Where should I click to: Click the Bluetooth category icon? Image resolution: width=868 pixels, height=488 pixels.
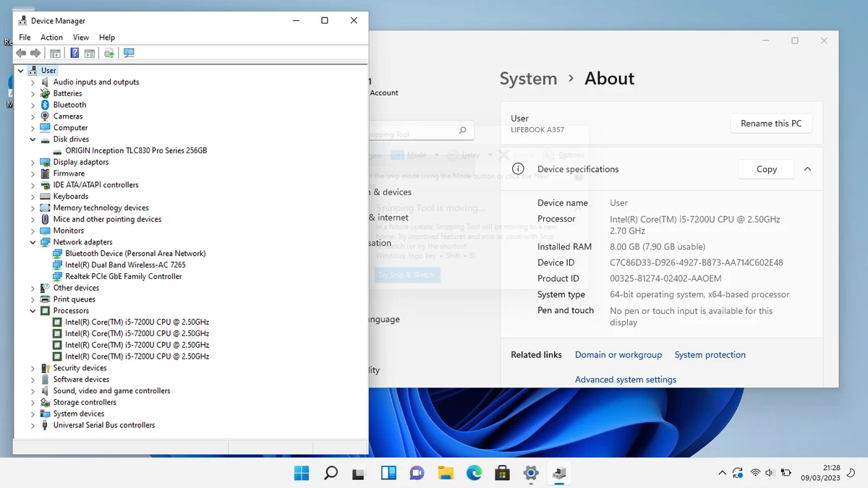[x=46, y=105]
